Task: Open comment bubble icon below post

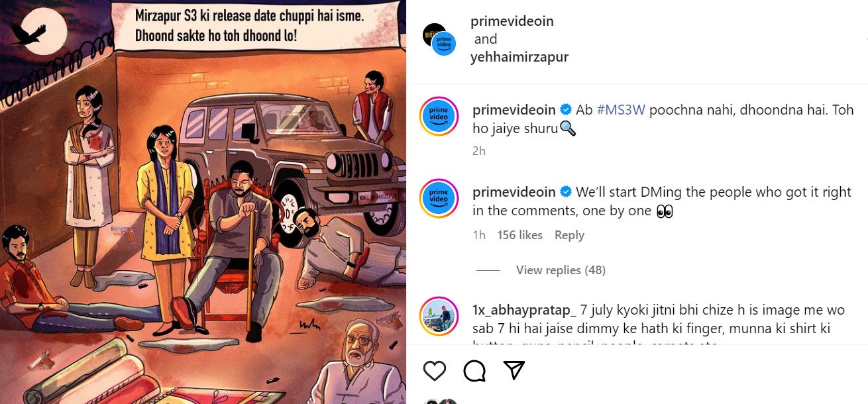Action: pos(474,371)
